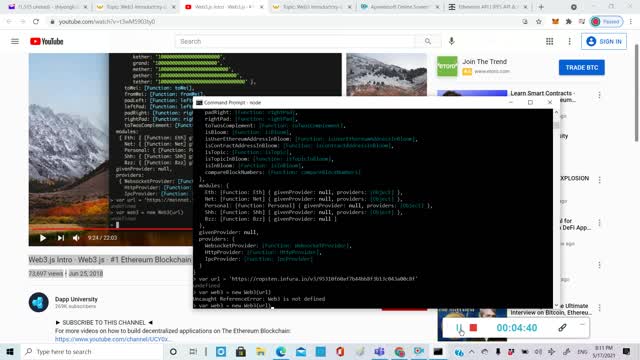Minimize the screen recorder toolbar
Viewport: 640px width, 360px height.
pos(582,324)
